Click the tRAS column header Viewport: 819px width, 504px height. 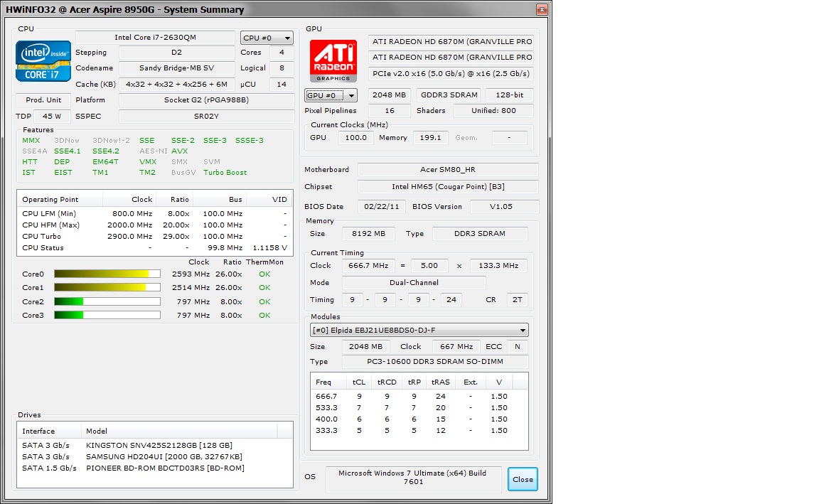coord(440,382)
